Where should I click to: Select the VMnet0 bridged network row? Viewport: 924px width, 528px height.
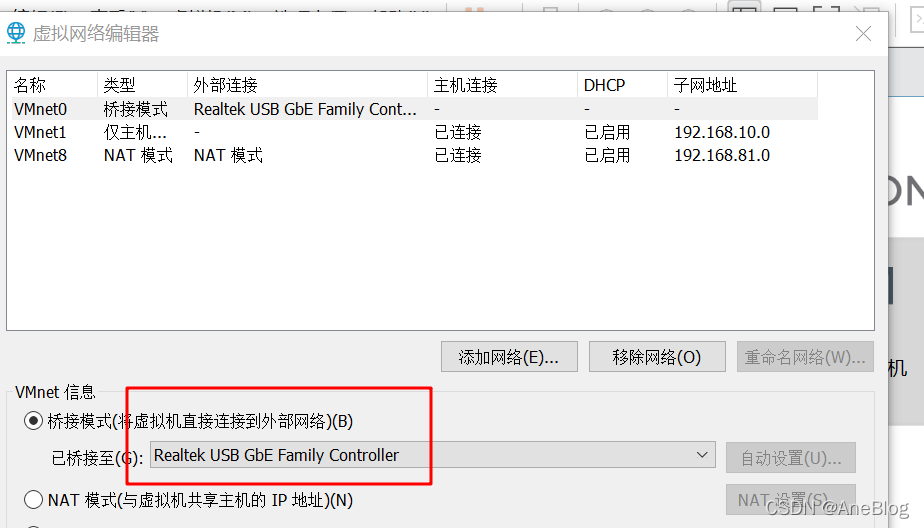click(415, 109)
